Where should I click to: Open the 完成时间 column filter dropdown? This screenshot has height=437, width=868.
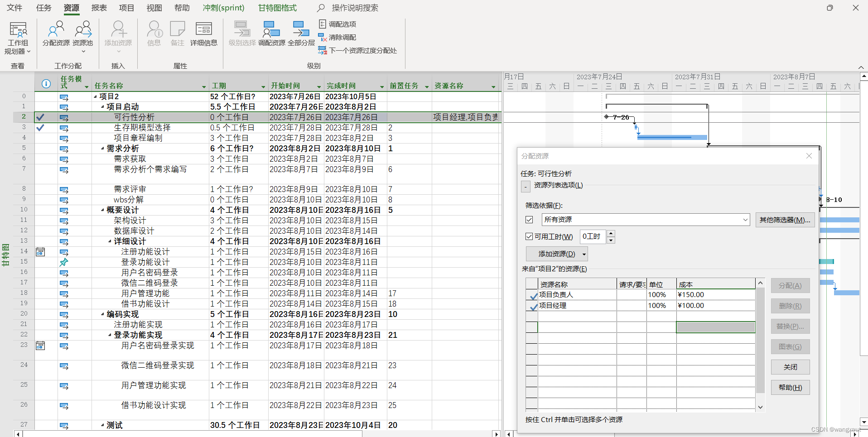381,86
